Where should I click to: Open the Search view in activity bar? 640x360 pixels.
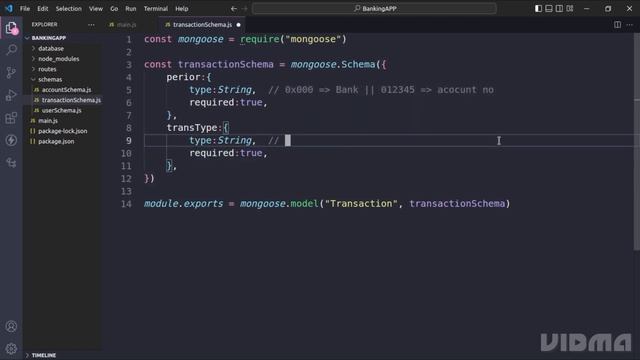click(11, 50)
